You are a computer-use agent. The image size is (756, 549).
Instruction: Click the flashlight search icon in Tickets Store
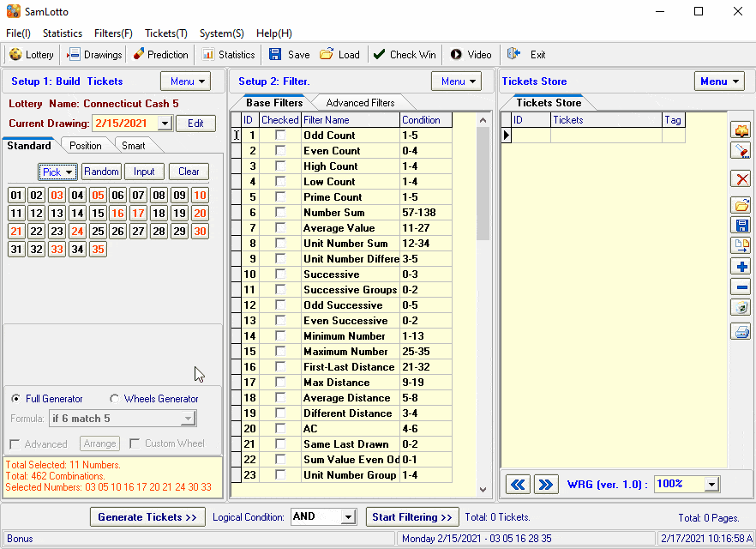[x=741, y=151]
